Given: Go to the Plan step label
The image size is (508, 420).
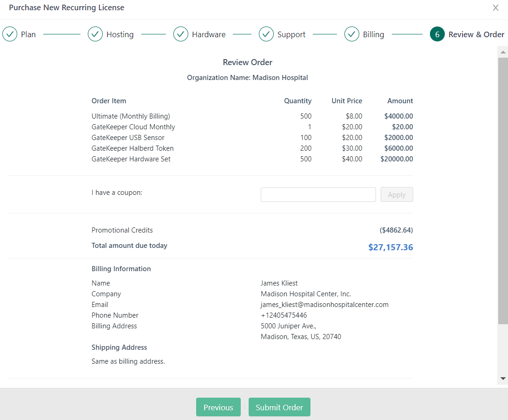Looking at the screenshot, I should (28, 34).
